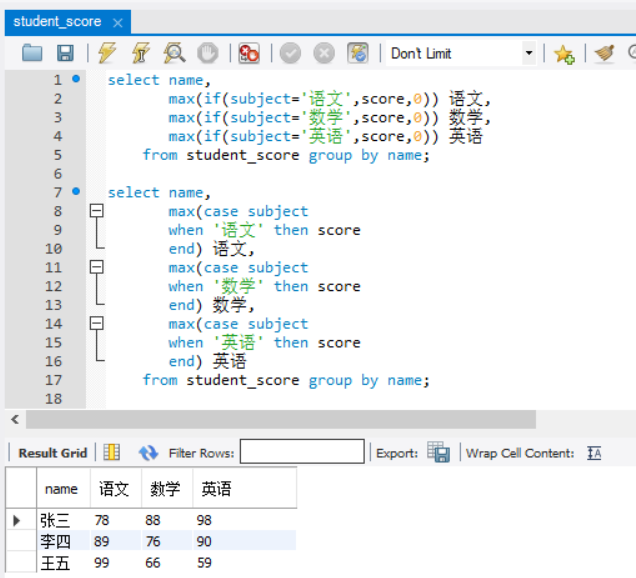Collapse the case block at line 8
636x578 pixels.
tap(97, 211)
